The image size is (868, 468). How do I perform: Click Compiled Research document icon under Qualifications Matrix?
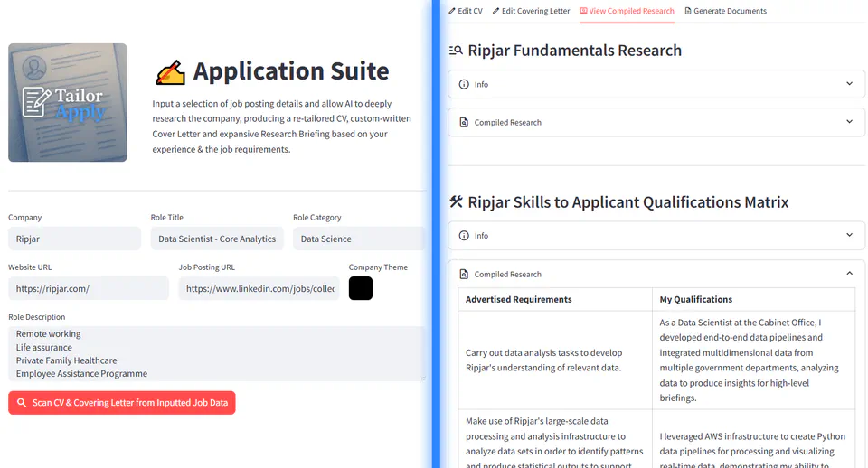pos(464,274)
